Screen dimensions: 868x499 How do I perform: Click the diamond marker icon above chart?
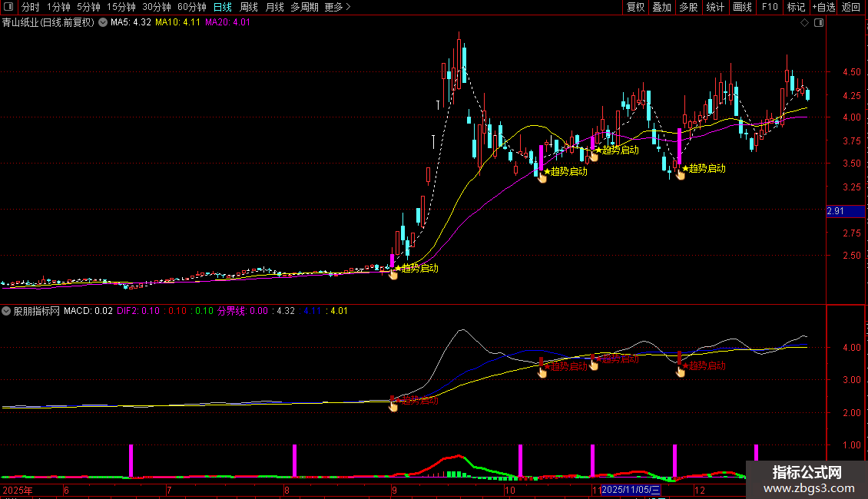[805, 23]
